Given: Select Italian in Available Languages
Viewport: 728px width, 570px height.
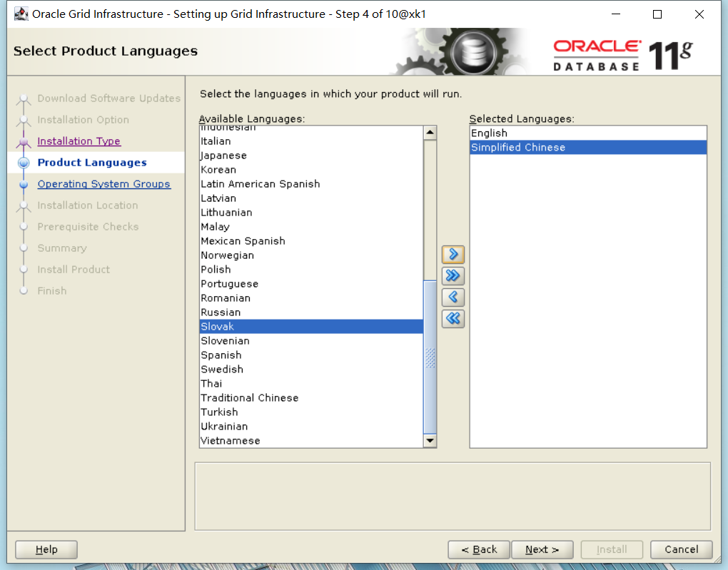Looking at the screenshot, I should (311, 141).
